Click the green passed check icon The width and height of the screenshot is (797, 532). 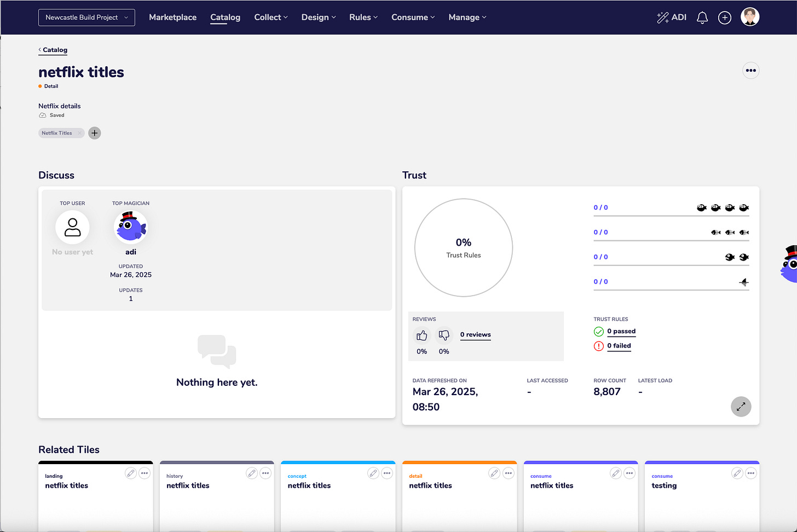pyautogui.click(x=599, y=332)
